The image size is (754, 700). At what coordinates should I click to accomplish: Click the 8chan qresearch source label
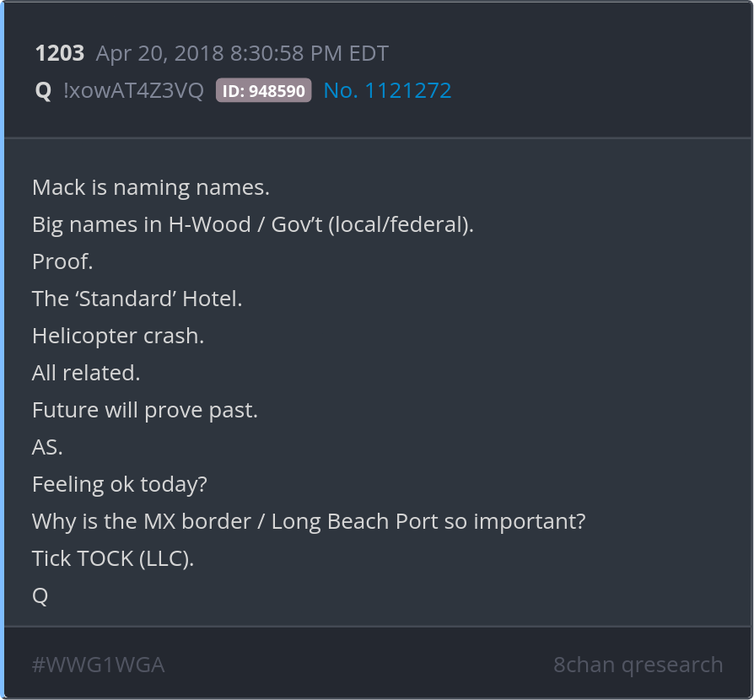pyautogui.click(x=638, y=665)
